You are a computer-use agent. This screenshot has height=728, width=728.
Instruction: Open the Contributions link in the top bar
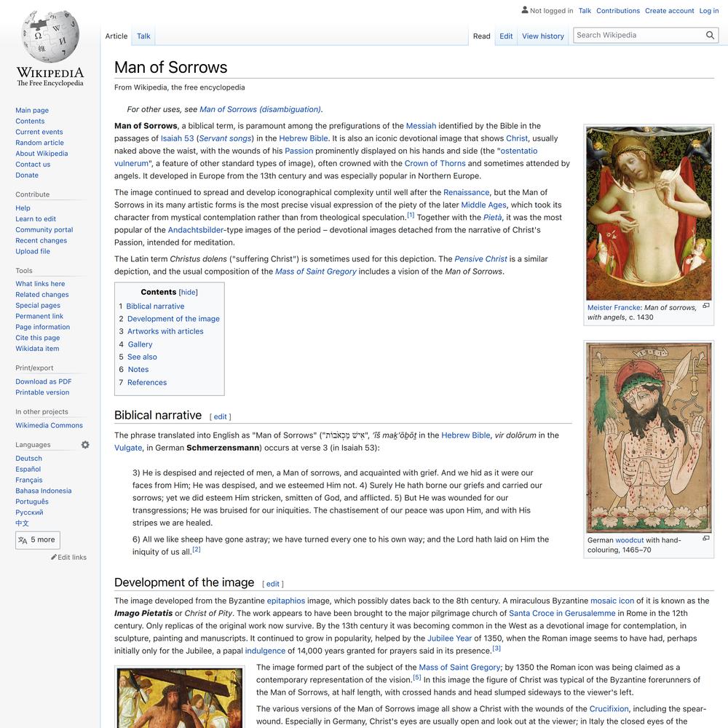click(618, 11)
